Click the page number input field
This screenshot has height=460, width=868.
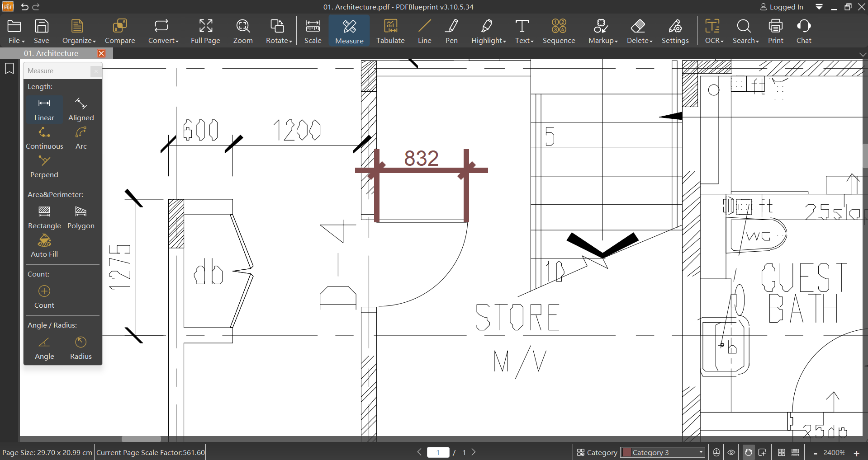coord(438,452)
